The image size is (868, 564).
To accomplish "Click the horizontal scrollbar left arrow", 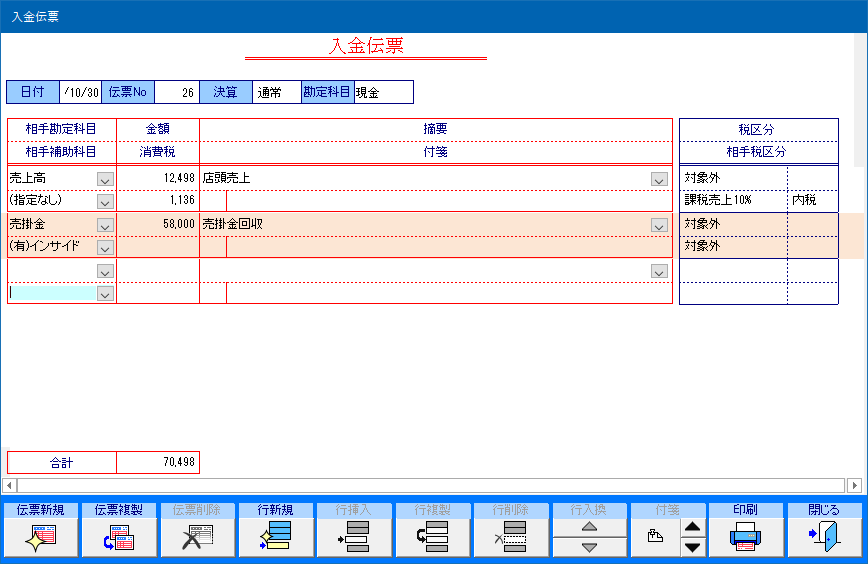I will pyautogui.click(x=9, y=485).
